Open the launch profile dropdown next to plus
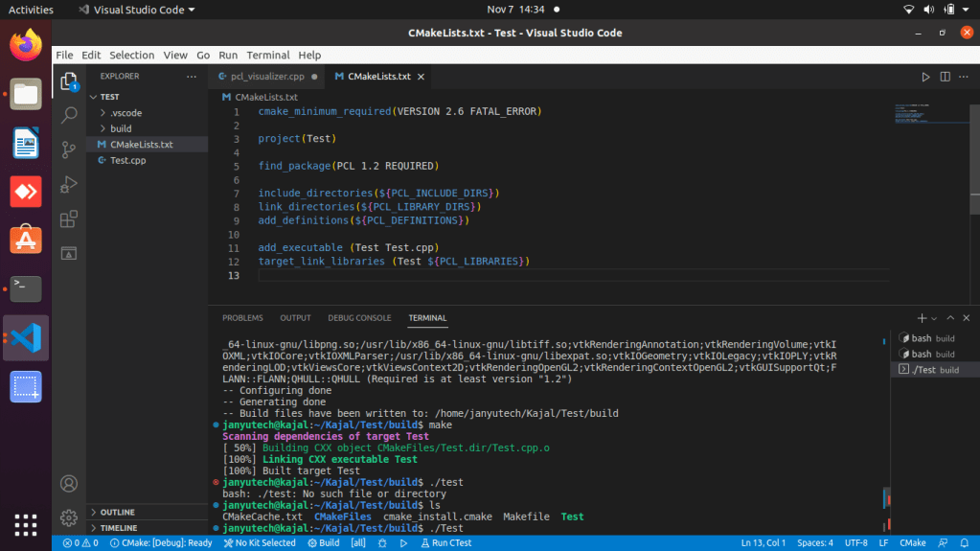This screenshot has height=551, width=980. pos(935,318)
